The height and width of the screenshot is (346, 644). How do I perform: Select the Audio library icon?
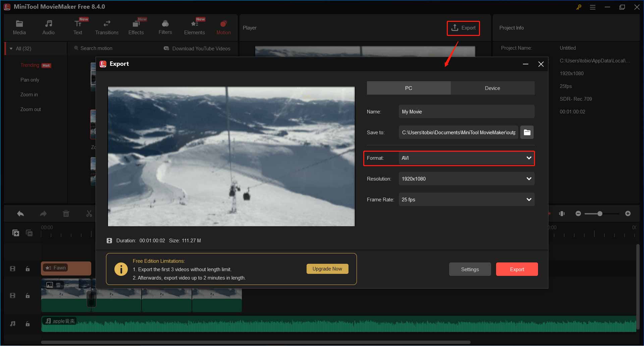48,27
